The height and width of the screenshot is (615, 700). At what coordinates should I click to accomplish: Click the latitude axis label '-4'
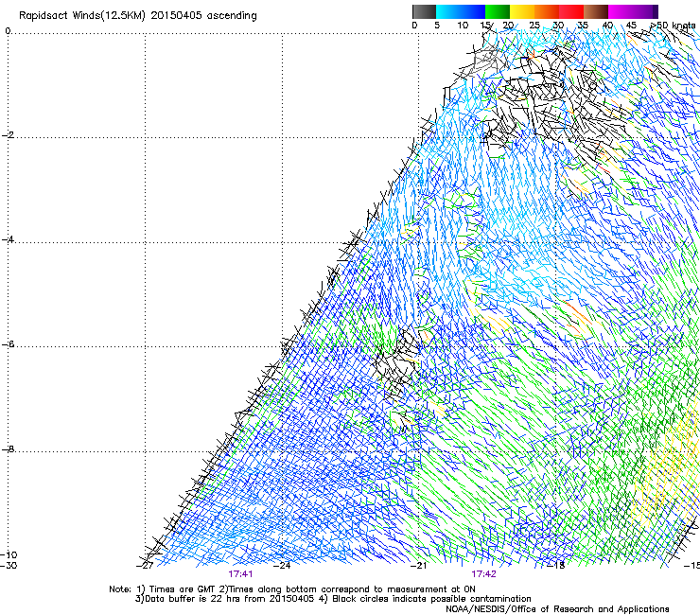click(x=9, y=239)
